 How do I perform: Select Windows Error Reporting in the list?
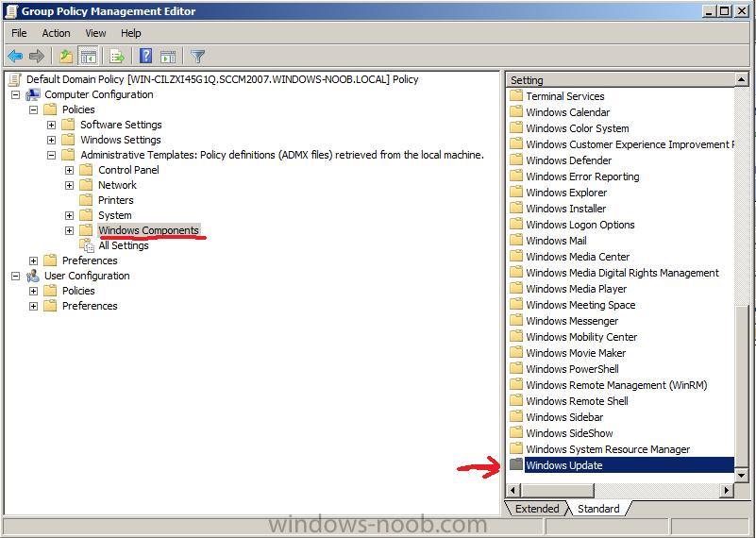pyautogui.click(x=582, y=177)
